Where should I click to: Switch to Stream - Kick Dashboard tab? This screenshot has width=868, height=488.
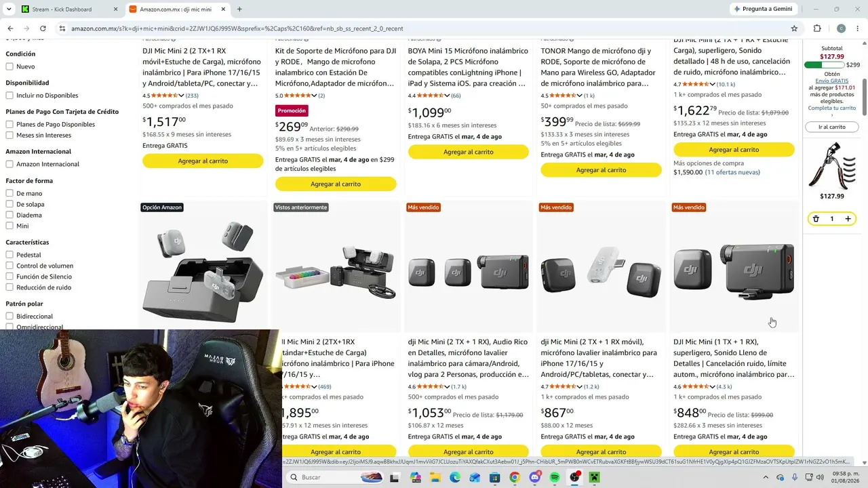pos(68,9)
